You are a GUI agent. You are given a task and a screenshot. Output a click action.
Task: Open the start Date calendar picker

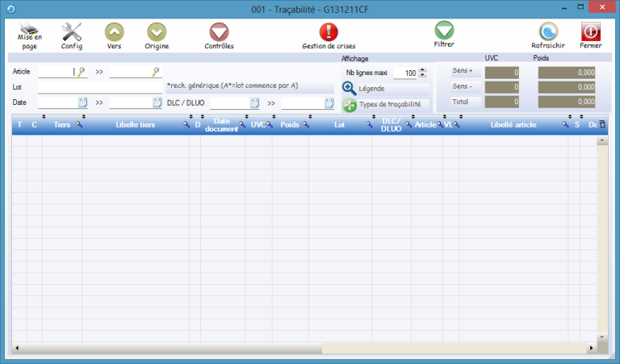click(82, 103)
